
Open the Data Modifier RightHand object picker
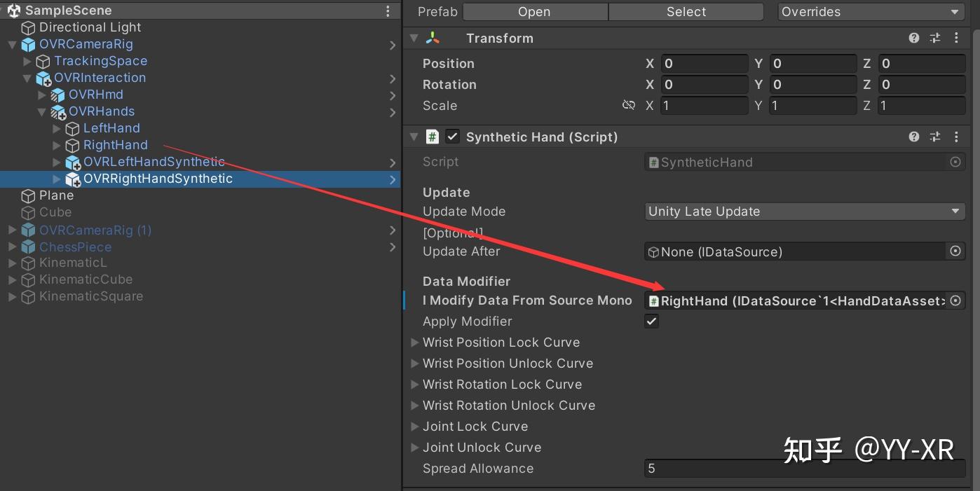[955, 300]
